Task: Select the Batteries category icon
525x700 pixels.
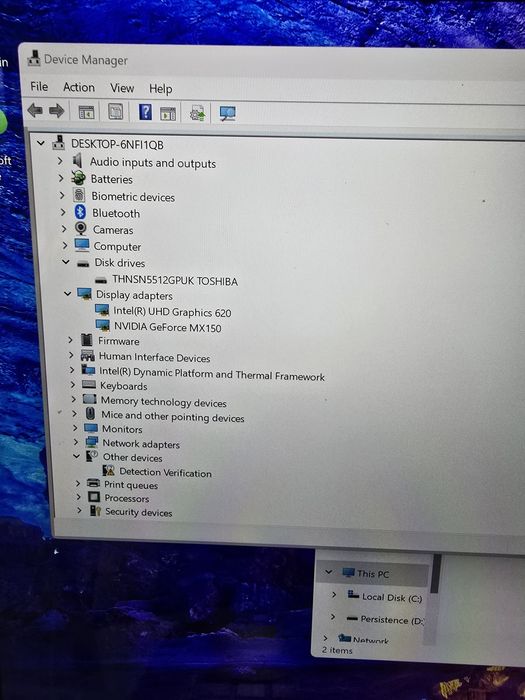Action: [78, 178]
